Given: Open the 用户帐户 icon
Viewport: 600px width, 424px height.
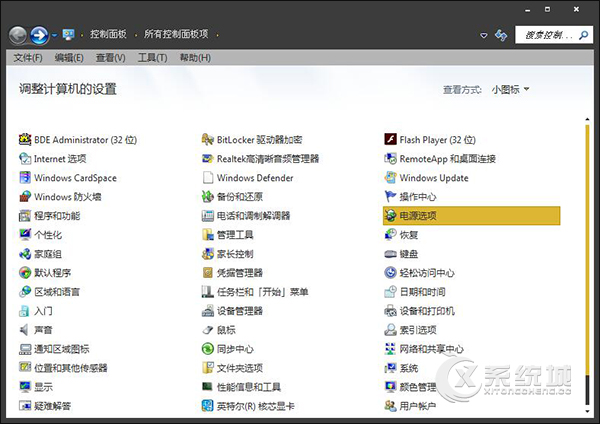Looking at the screenshot, I should click(390, 406).
